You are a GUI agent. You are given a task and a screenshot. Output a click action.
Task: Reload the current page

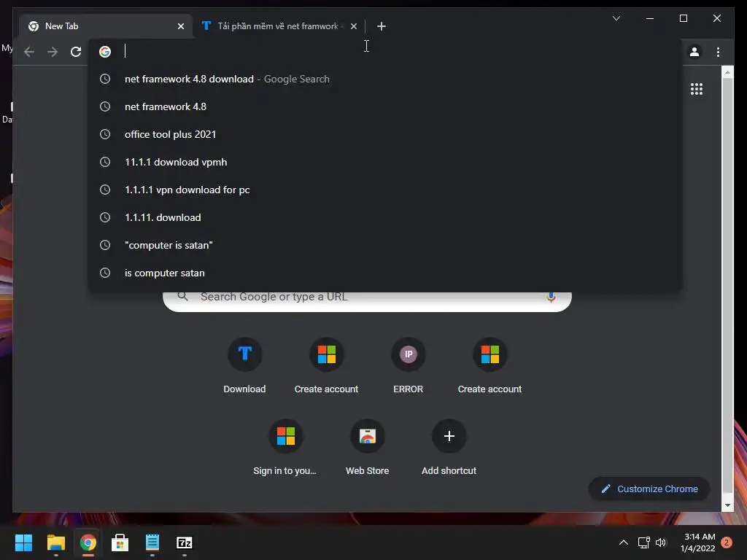pyautogui.click(x=76, y=52)
